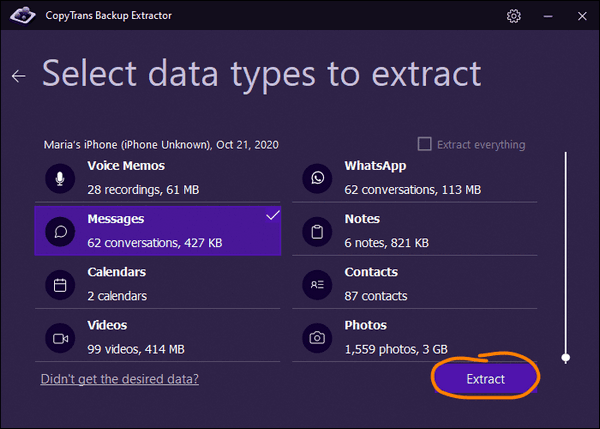600x429 pixels.
Task: Click '6 notes, 821 KB' text
Action: (386, 243)
